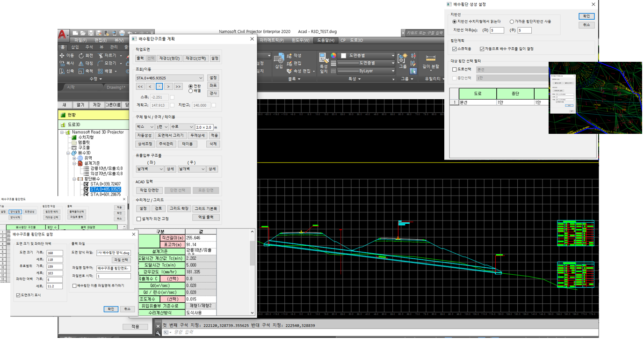Toggle the 도면크기 표시 checkbox

[x=18, y=295]
